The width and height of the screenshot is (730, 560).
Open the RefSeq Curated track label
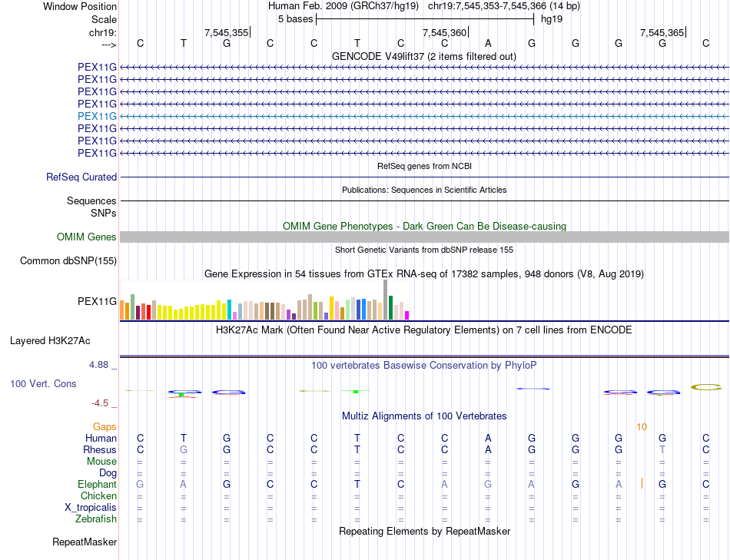(81, 177)
